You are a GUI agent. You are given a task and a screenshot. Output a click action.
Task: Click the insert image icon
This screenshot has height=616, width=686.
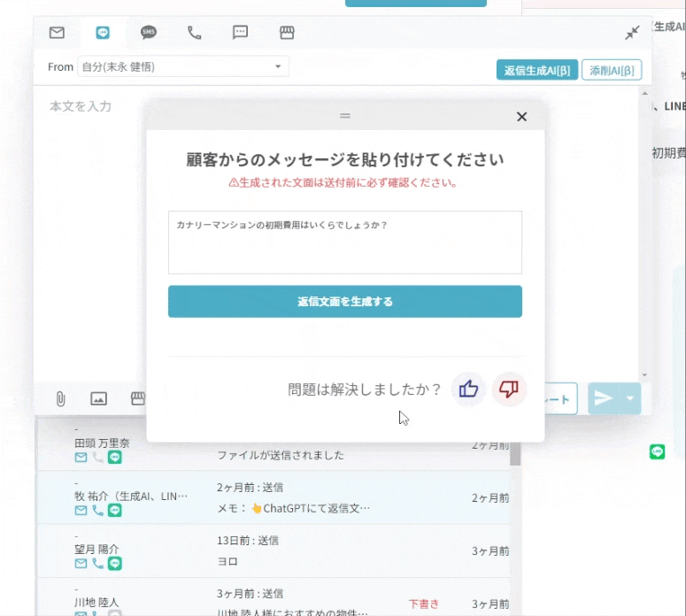click(98, 398)
